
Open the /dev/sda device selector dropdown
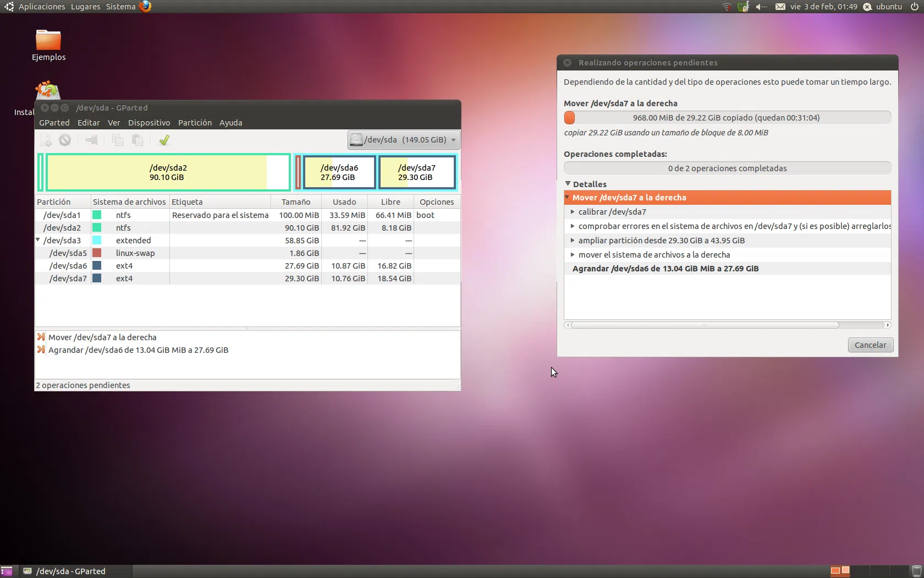(404, 140)
